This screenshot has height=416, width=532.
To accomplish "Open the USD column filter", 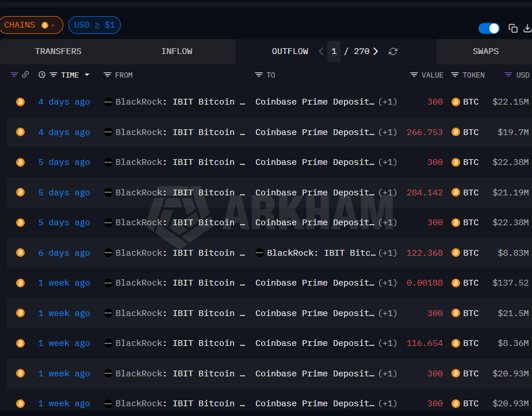I will [508, 75].
